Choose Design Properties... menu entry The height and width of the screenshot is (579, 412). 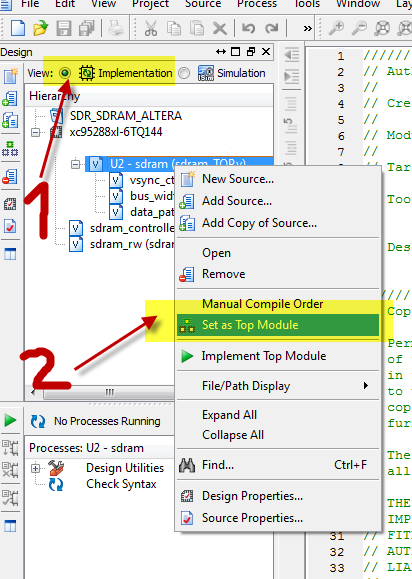coord(278,496)
